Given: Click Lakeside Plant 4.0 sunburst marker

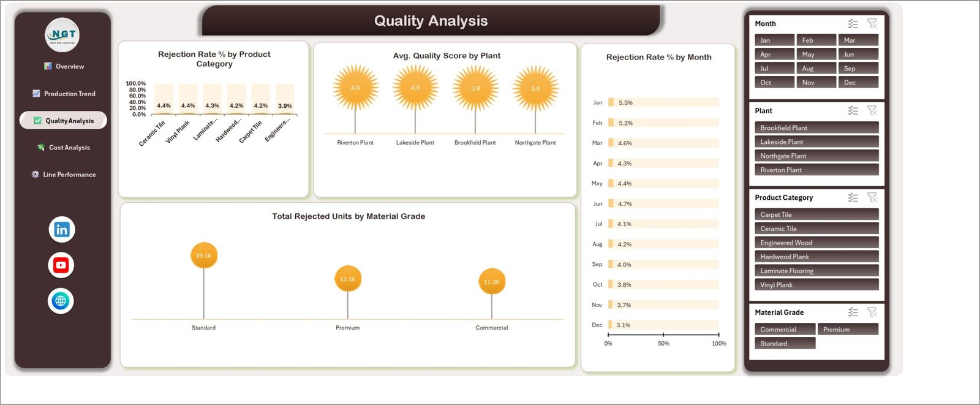Looking at the screenshot, I should [415, 88].
